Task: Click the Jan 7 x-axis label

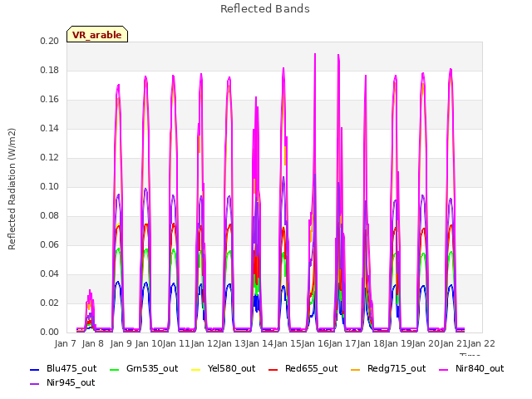Action: pos(65,343)
